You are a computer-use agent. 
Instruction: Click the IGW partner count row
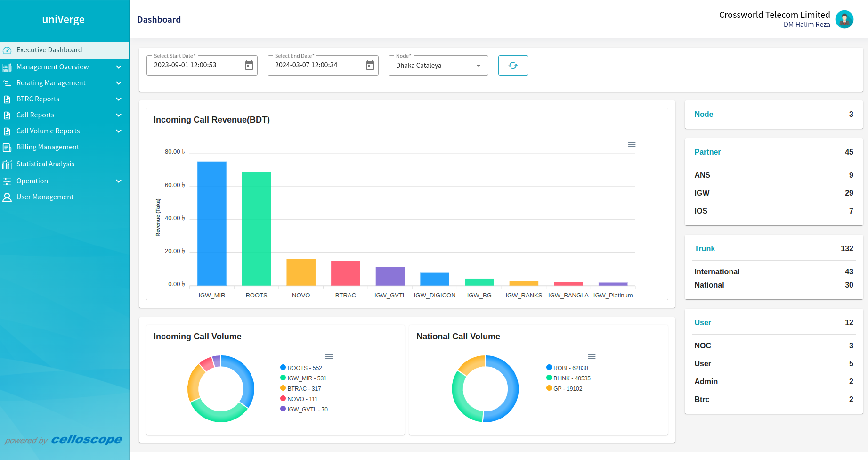click(x=774, y=193)
